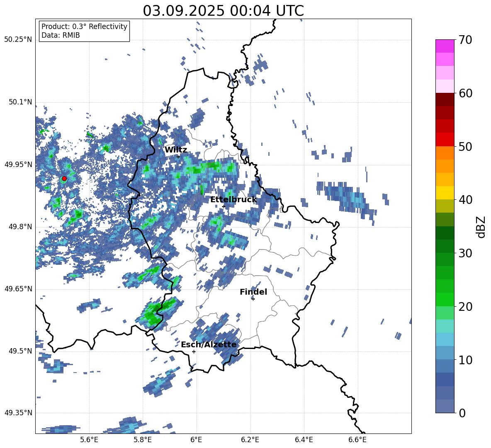This screenshot has height=448, width=491.
Task: Click the 49.95°N latitude label
Action: (18, 164)
